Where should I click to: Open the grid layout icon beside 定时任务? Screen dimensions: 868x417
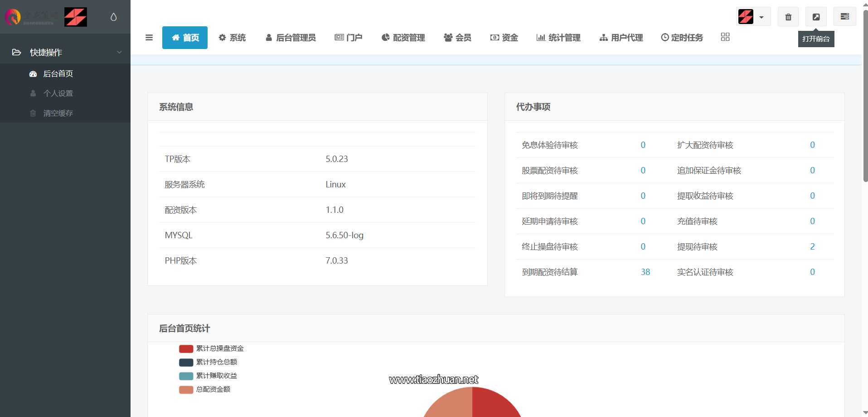[725, 37]
